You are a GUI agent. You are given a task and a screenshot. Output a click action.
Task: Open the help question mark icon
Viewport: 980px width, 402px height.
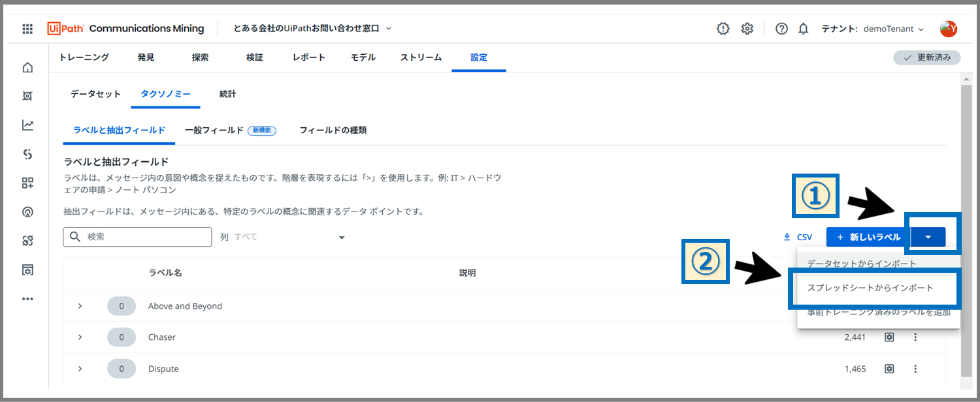coord(781,29)
